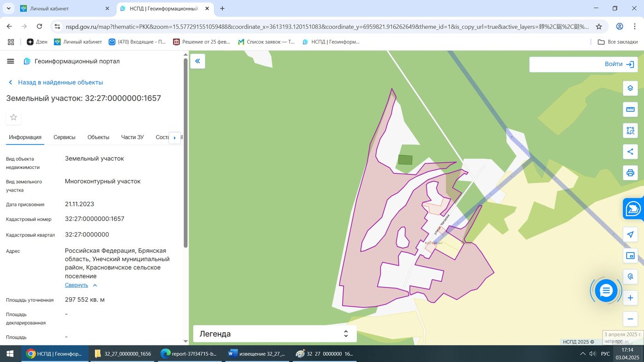This screenshot has width=644, height=362.
Task: Open the Windows Start menu
Action: pos(10,354)
